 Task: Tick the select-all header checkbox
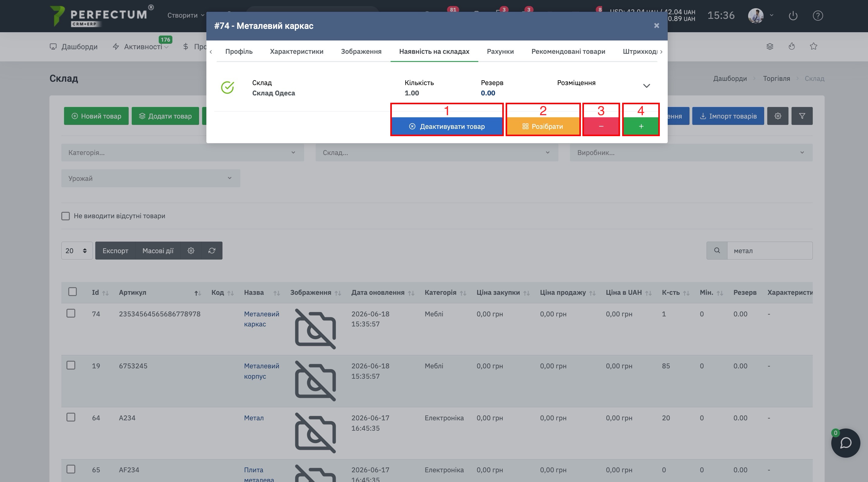click(73, 292)
